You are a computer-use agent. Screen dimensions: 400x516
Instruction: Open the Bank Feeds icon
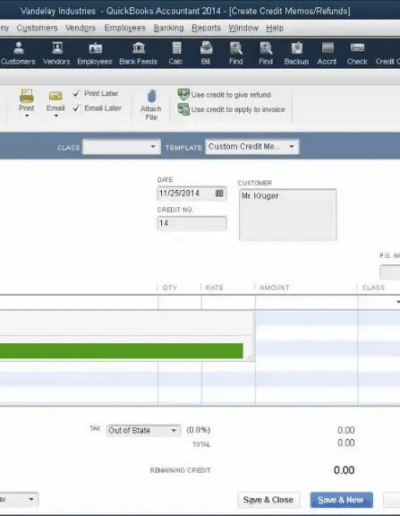[138, 53]
